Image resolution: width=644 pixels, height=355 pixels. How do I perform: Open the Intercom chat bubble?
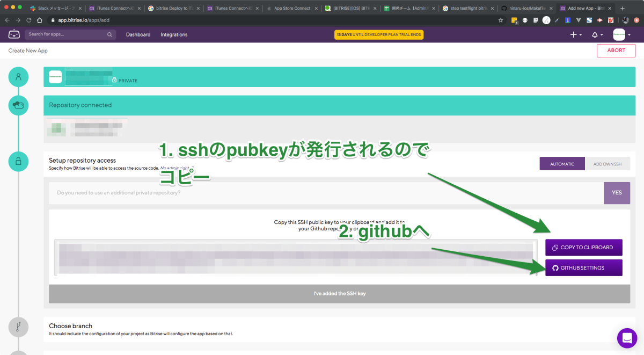pos(627,338)
